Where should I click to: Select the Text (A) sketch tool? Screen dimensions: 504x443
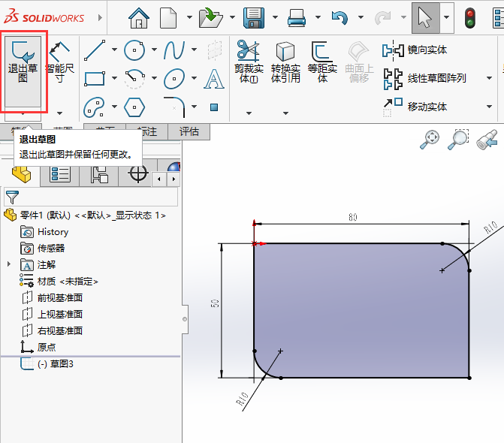tap(214, 78)
